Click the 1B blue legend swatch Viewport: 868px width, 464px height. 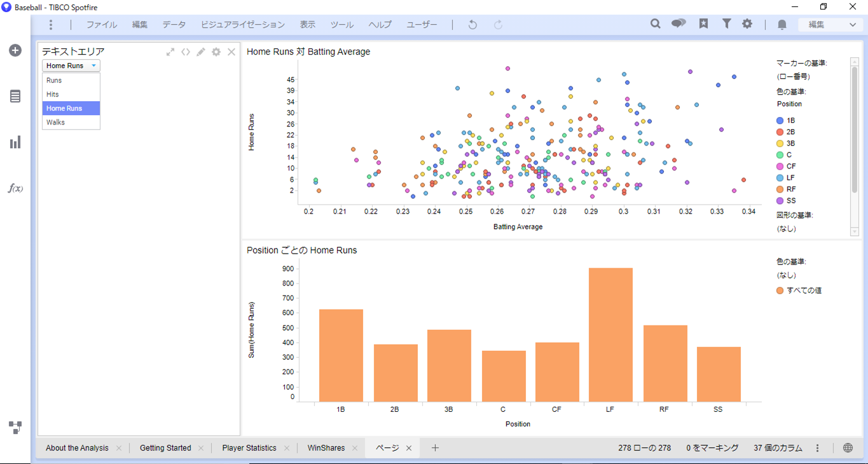click(780, 120)
